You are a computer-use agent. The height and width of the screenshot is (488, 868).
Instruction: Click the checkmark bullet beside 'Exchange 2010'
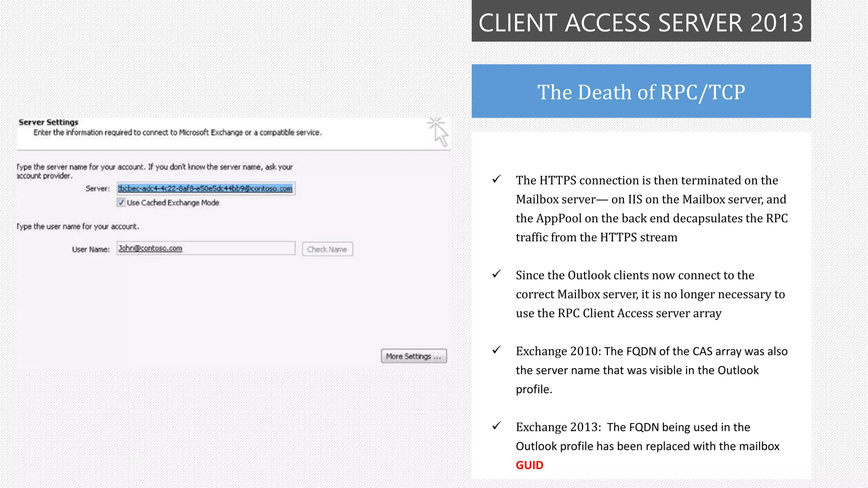tap(497, 350)
